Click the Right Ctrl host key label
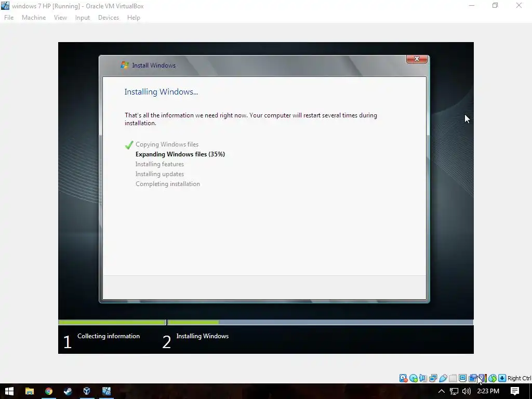The height and width of the screenshot is (399, 532). click(519, 378)
